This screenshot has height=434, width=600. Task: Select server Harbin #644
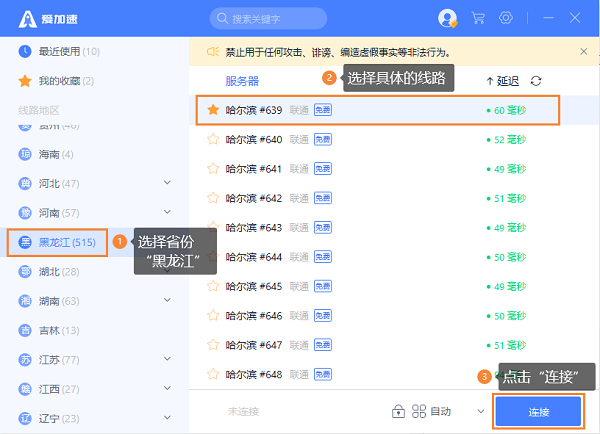point(394,257)
